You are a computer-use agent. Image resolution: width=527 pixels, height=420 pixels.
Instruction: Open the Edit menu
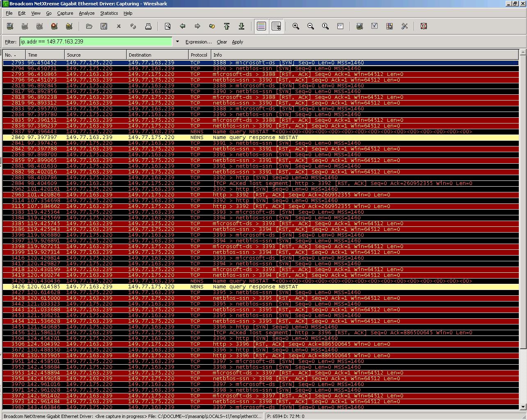(22, 13)
